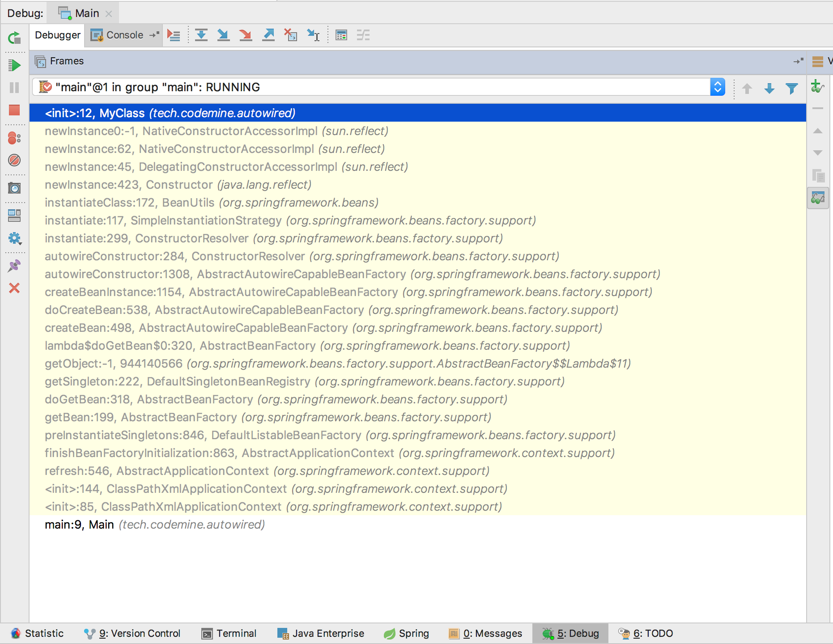Switch to the Debugger tab
The image size is (833, 644).
(58, 35)
